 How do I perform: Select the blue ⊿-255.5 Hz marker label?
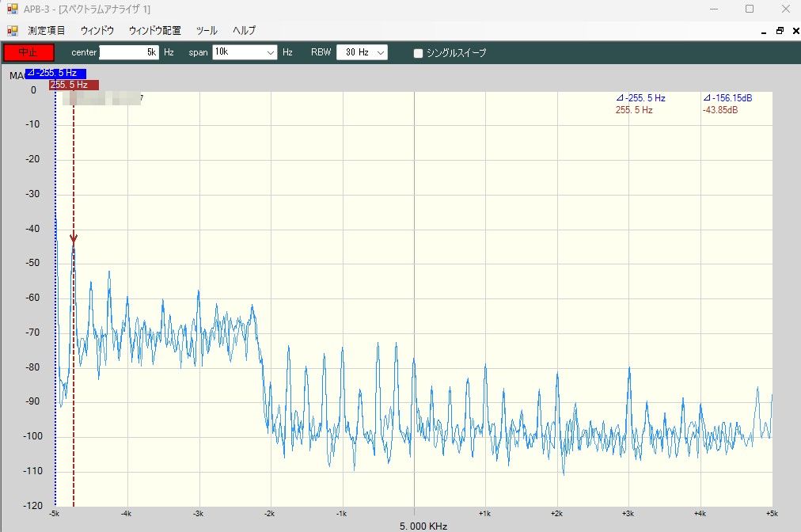tap(55, 73)
